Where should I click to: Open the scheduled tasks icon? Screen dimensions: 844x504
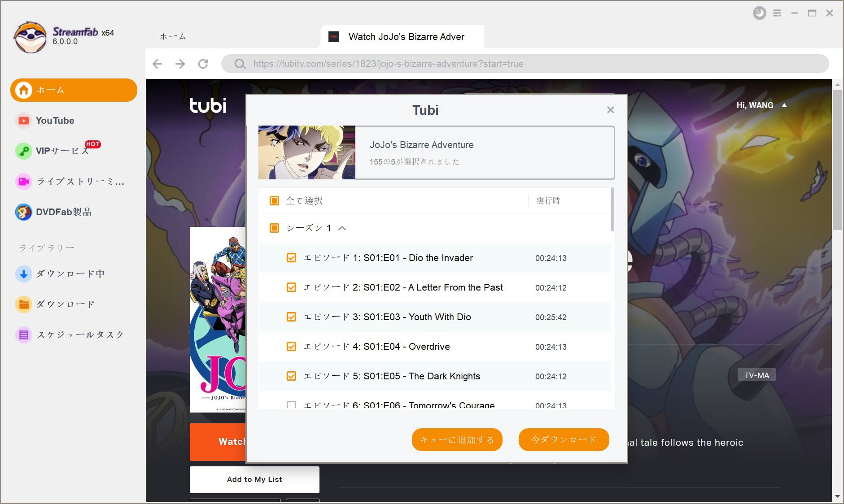(x=23, y=335)
